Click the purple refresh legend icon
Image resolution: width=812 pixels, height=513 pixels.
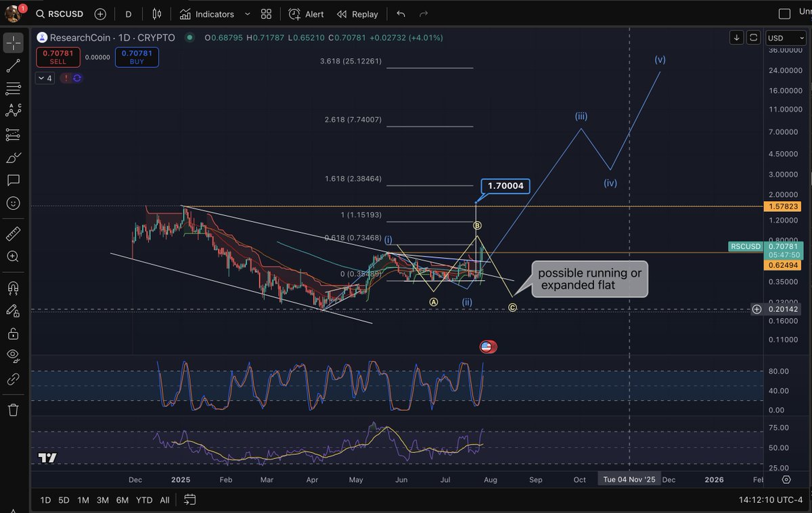pos(77,78)
